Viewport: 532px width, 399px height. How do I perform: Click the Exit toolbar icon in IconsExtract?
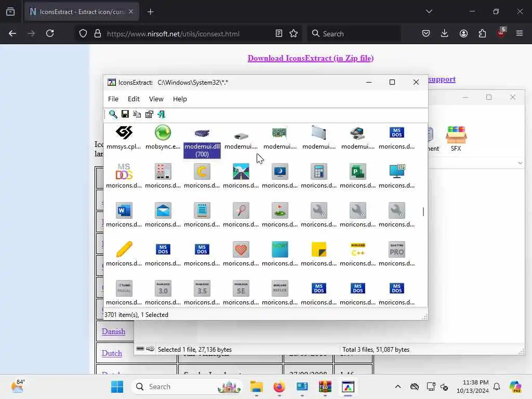pyautogui.click(x=162, y=114)
